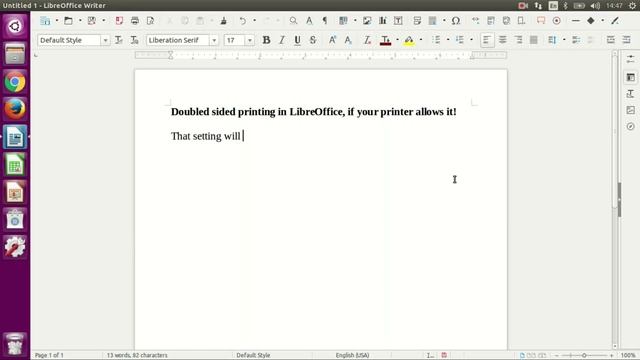
Task: Open Liberation Serif font name dropdown
Action: tap(214, 40)
